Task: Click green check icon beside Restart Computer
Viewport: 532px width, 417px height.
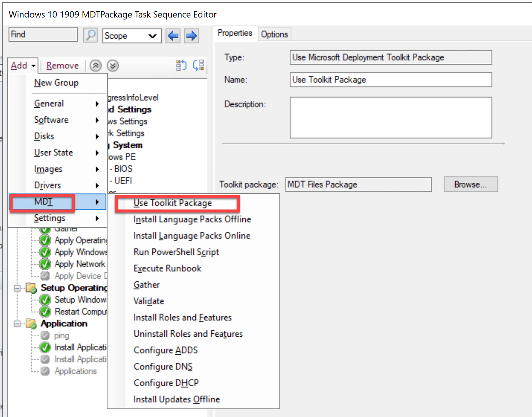Action: click(45, 312)
